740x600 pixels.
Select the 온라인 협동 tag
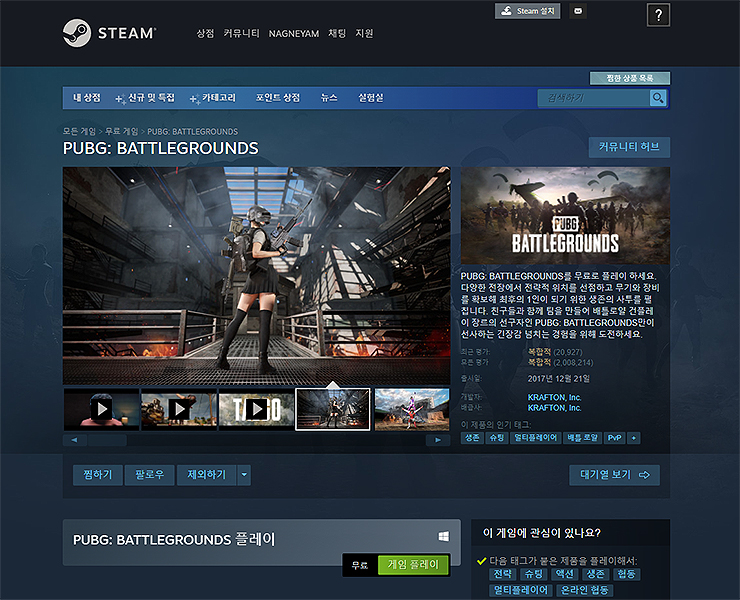tap(585, 590)
